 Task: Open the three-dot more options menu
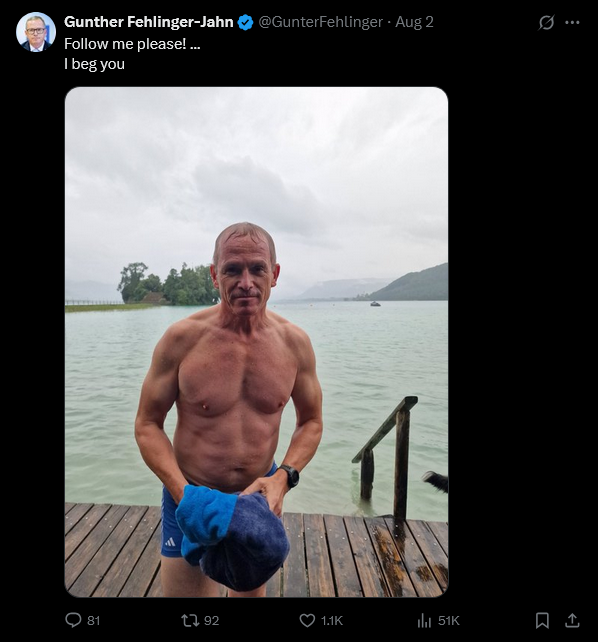tap(572, 22)
